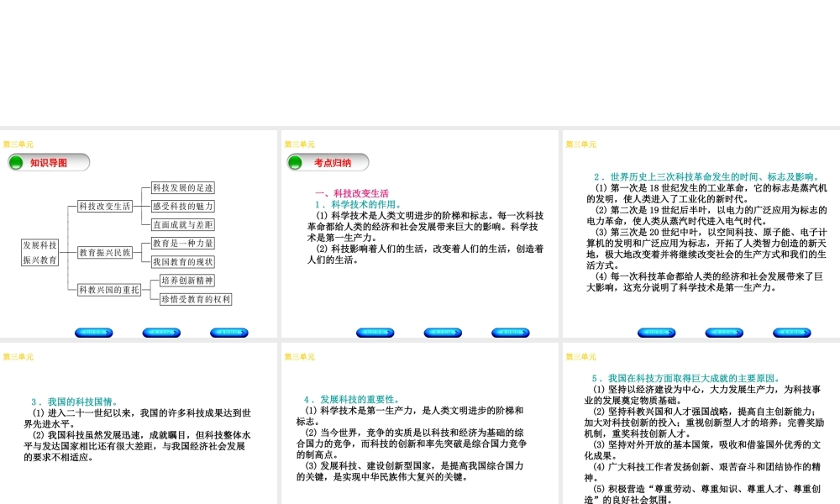The height and width of the screenshot is (504, 840).
Task: Click the 知识导图 badge label
Action: coord(49,163)
